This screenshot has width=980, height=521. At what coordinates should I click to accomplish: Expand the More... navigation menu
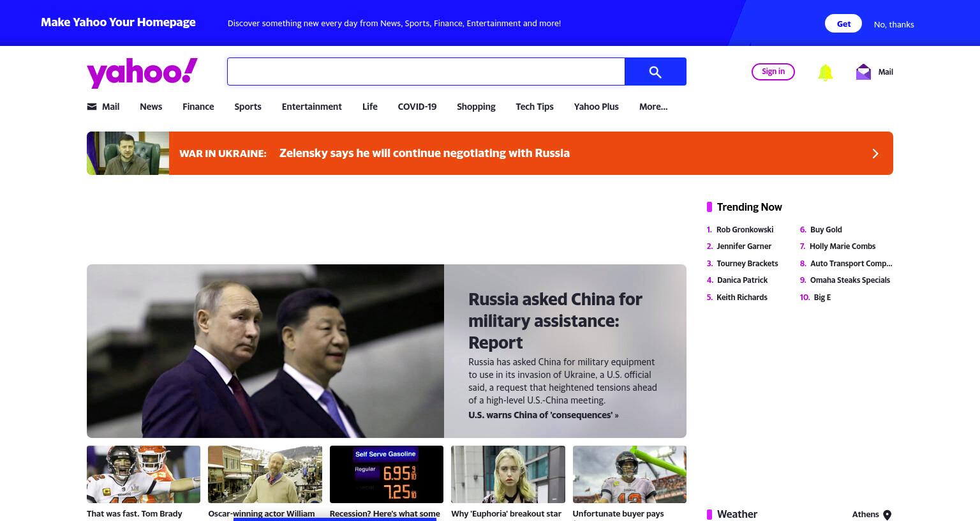coord(653,107)
